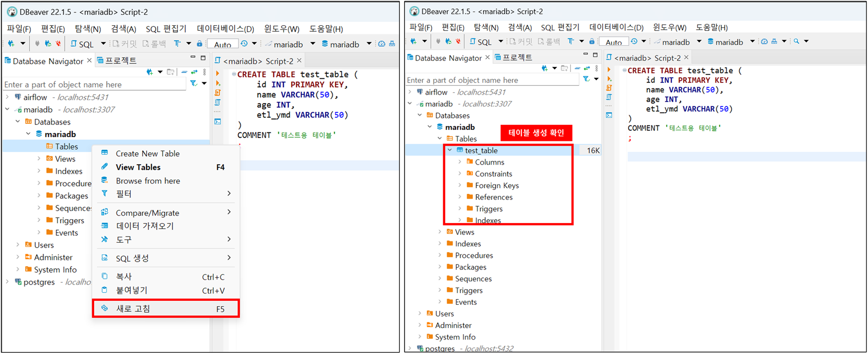Open Compare/Migrate submenu in the context menu
The image size is (868, 353).
166,213
